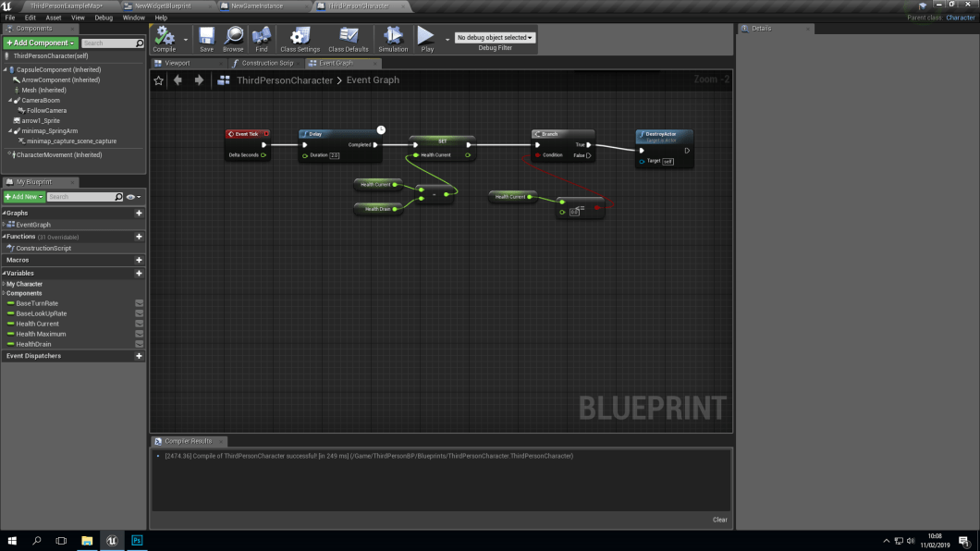Add a new variable with plus
The image size is (980, 551).
pos(139,273)
